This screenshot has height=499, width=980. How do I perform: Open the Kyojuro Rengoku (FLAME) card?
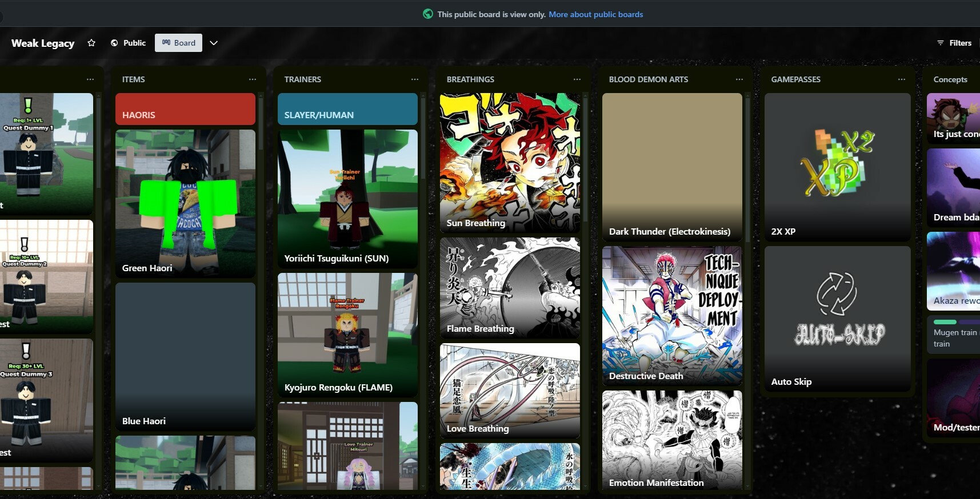point(347,335)
